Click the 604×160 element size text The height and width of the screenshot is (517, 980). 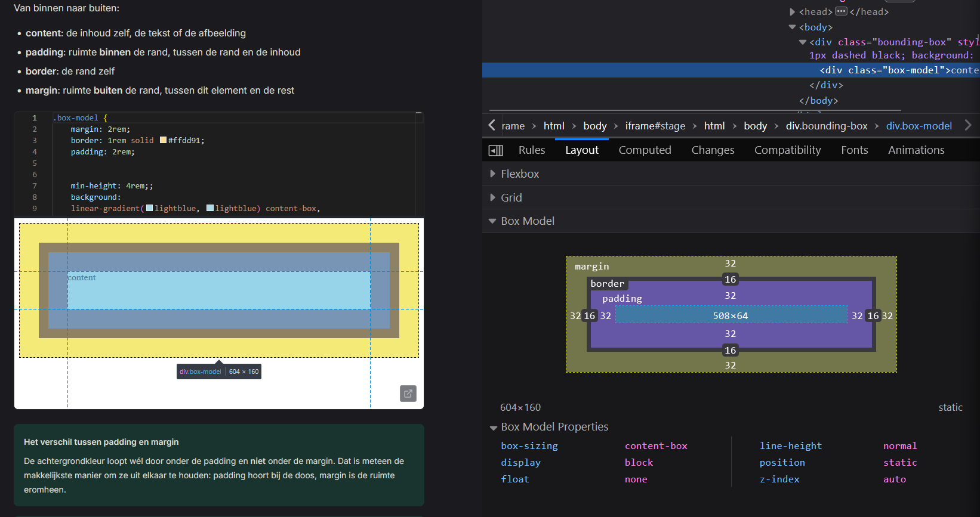[x=520, y=407]
